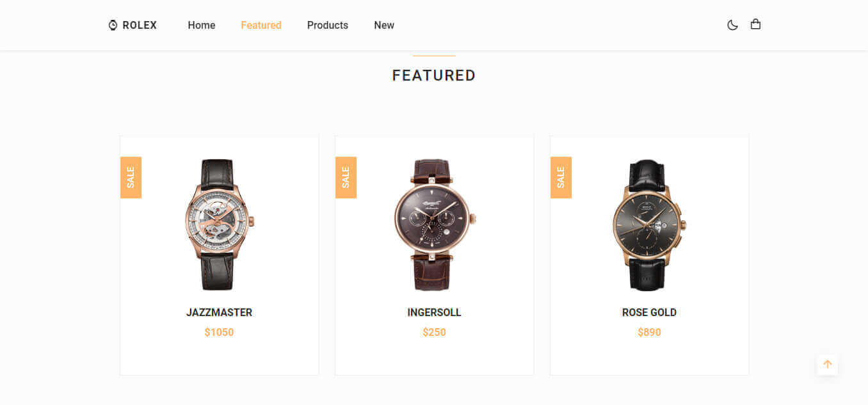Image resolution: width=868 pixels, height=405 pixels.
Task: Select the Featured nav link
Action: pos(261,25)
